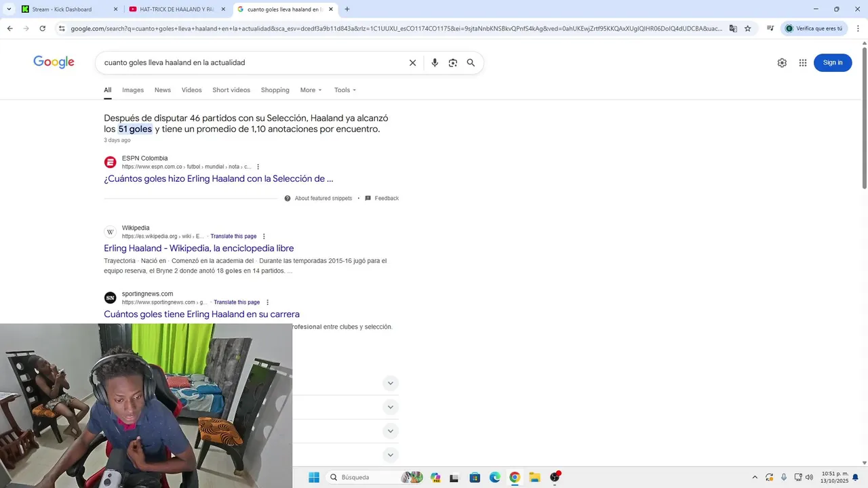Switch to the Videos results tab
The height and width of the screenshot is (488, 868).
(x=191, y=90)
